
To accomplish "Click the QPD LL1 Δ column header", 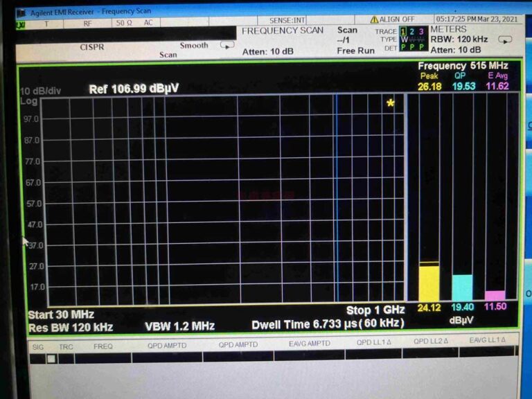I will pos(373,344).
